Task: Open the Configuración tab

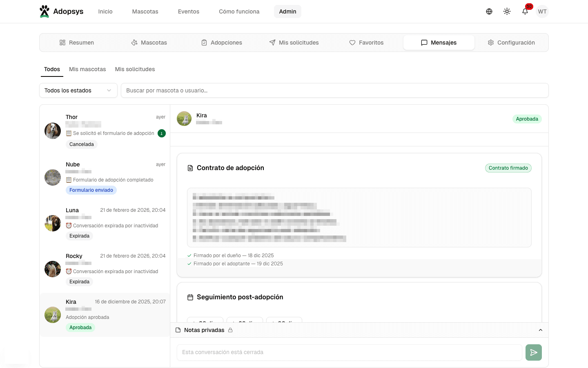Action: 511,43
